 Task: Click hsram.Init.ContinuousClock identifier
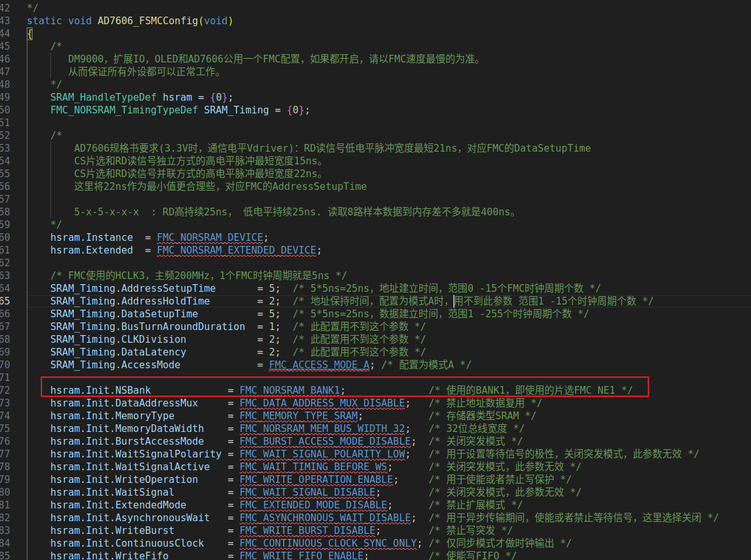(127, 543)
